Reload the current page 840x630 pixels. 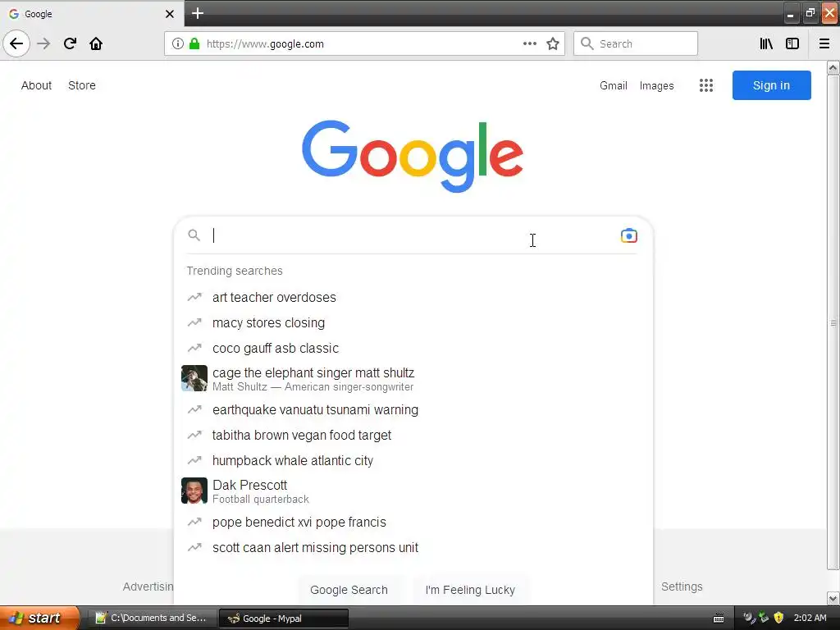pyautogui.click(x=70, y=43)
